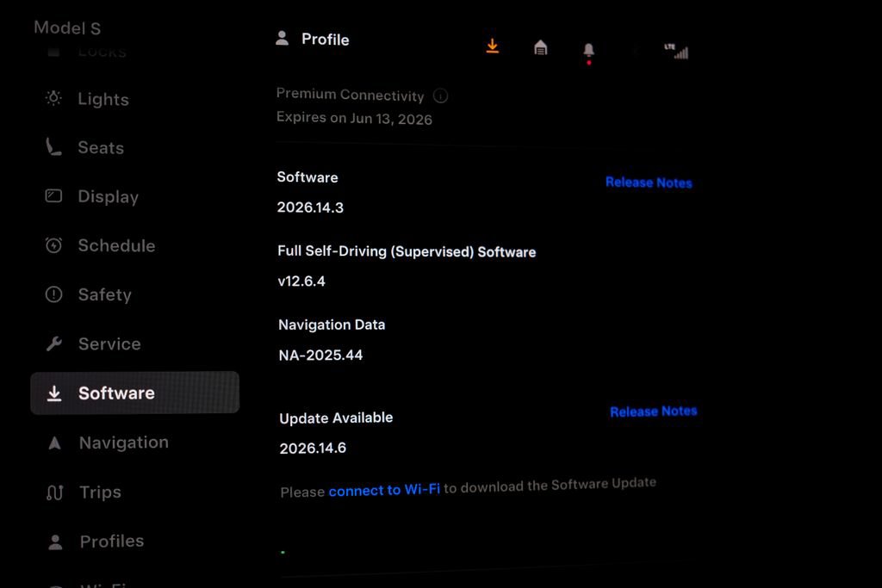Tap the Service wrench icon
This screenshot has width=882, height=588.
point(54,343)
